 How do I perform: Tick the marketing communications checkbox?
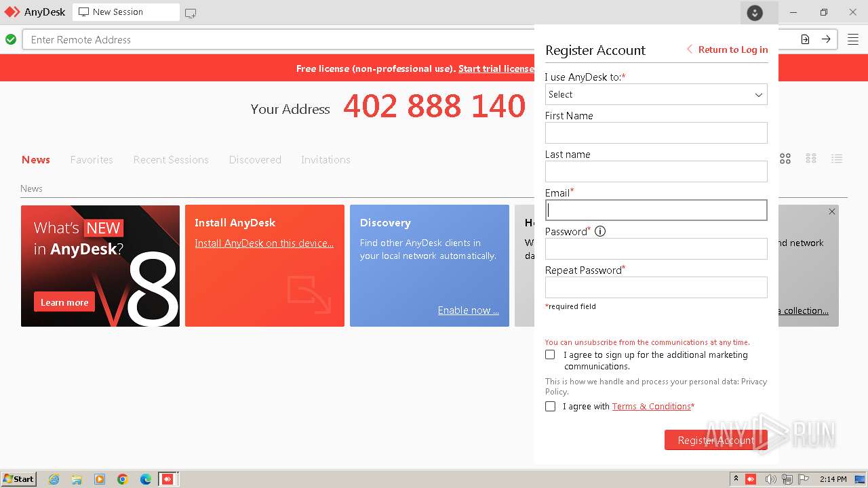tap(550, 354)
